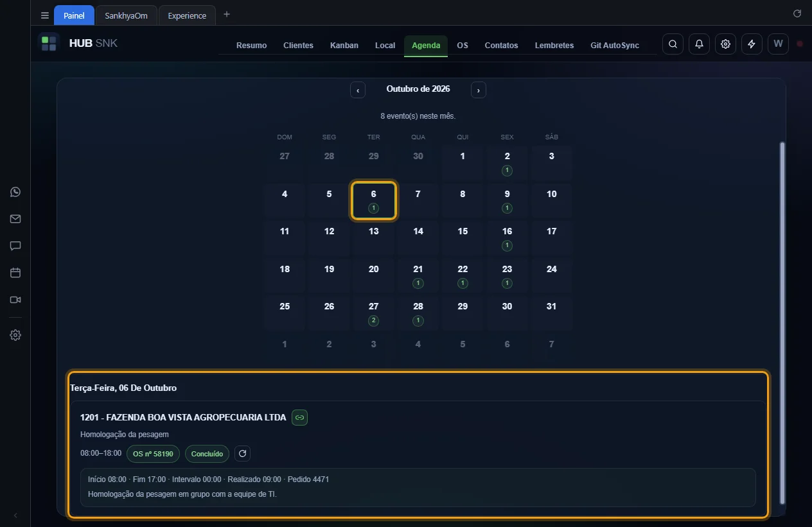Open WhatsApp icon in left sidebar
The height and width of the screenshot is (527, 812).
[x=15, y=192]
